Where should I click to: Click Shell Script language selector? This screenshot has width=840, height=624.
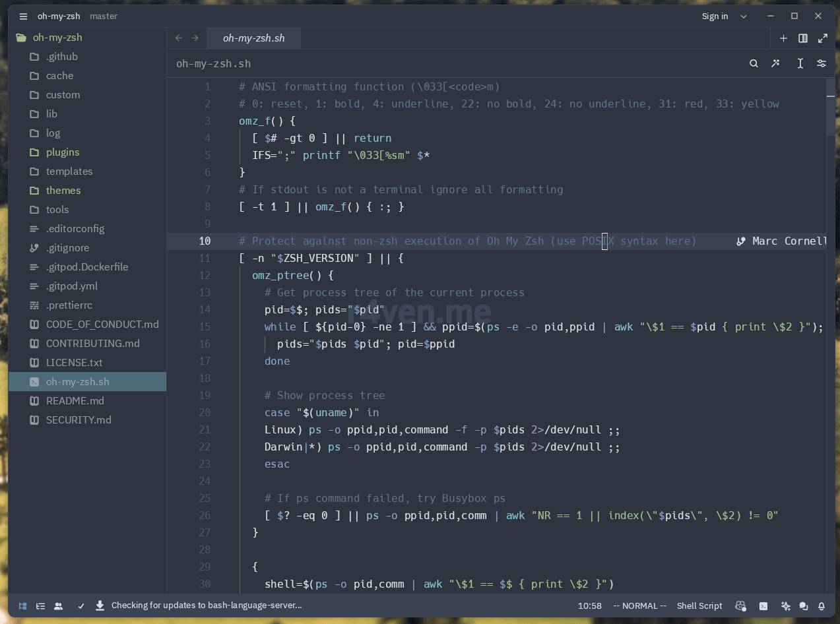699,606
